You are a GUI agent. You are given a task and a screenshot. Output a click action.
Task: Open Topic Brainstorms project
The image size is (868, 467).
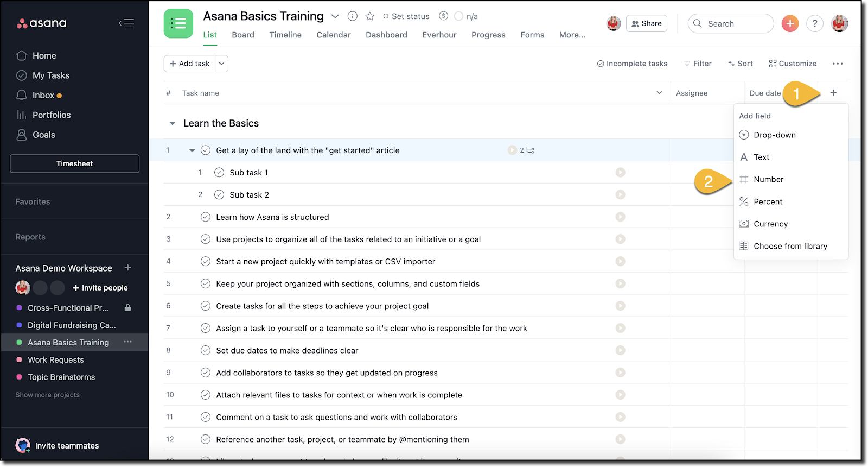tap(61, 377)
